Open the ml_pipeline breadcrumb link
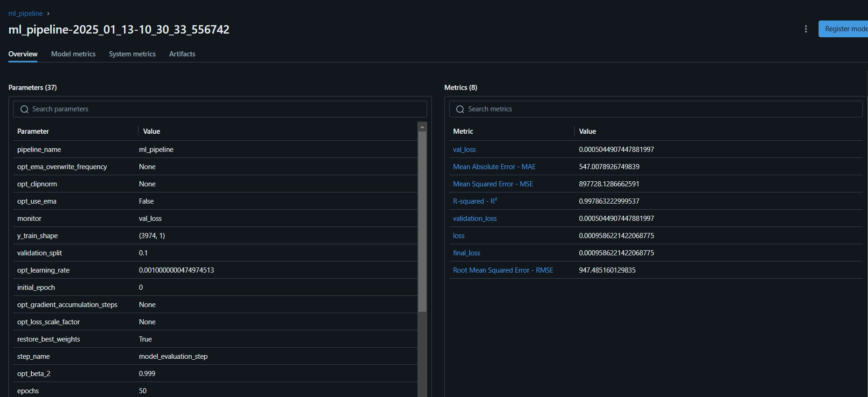Image resolution: width=868 pixels, height=397 pixels. [x=26, y=14]
